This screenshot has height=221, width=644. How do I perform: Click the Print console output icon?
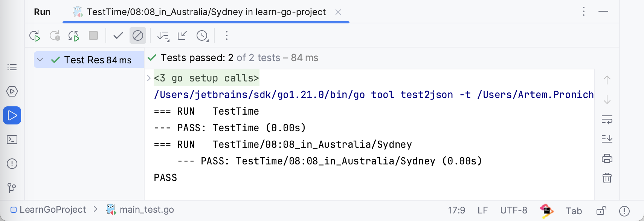607,158
